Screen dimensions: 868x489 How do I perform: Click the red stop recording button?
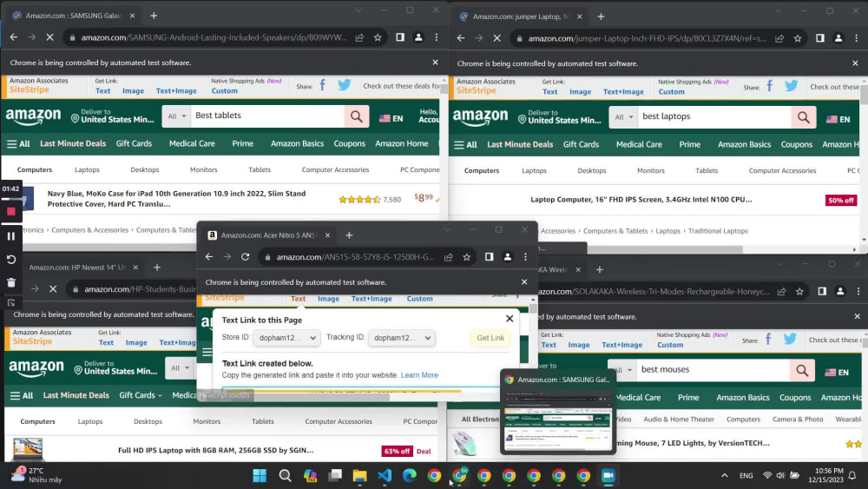coord(11,212)
